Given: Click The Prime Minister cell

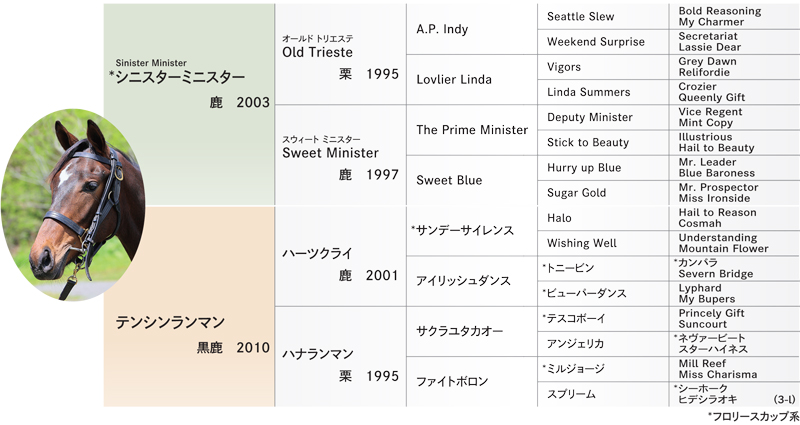Looking at the screenshot, I should [x=471, y=130].
